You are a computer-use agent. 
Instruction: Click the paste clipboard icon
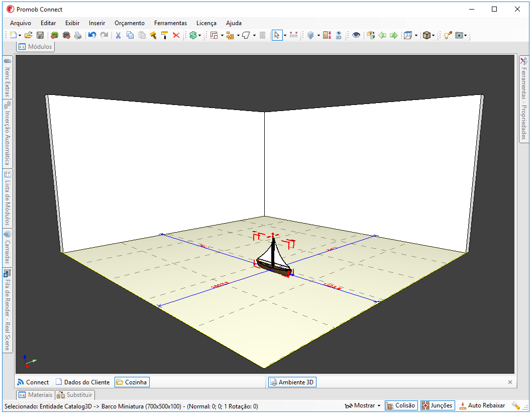142,35
